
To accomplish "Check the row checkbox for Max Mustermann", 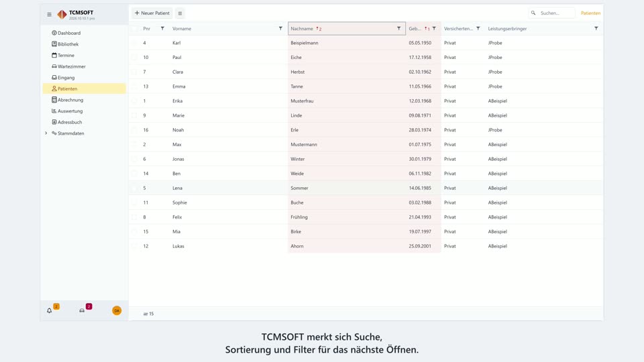I will tap(134, 145).
